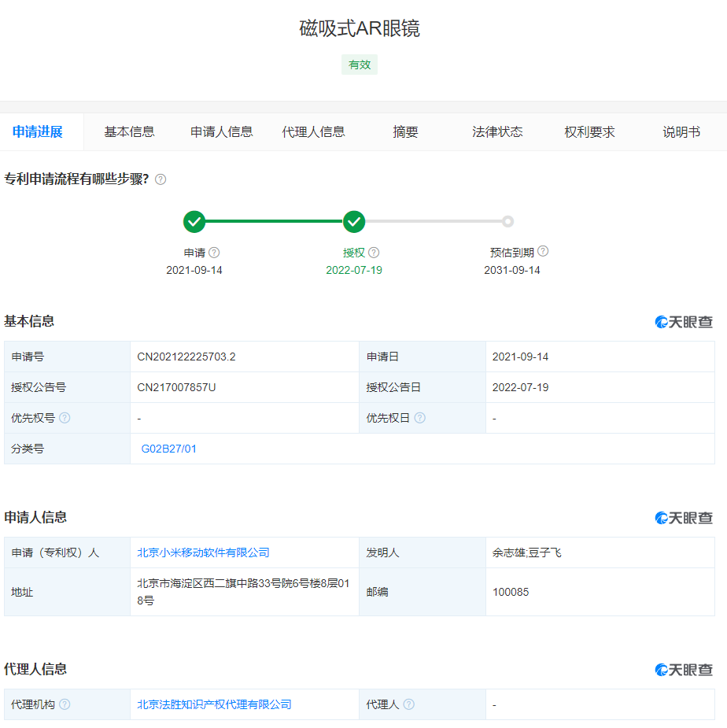This screenshot has height=728, width=727.
Task: Click help icon next to 申请 step
Action: [214, 253]
